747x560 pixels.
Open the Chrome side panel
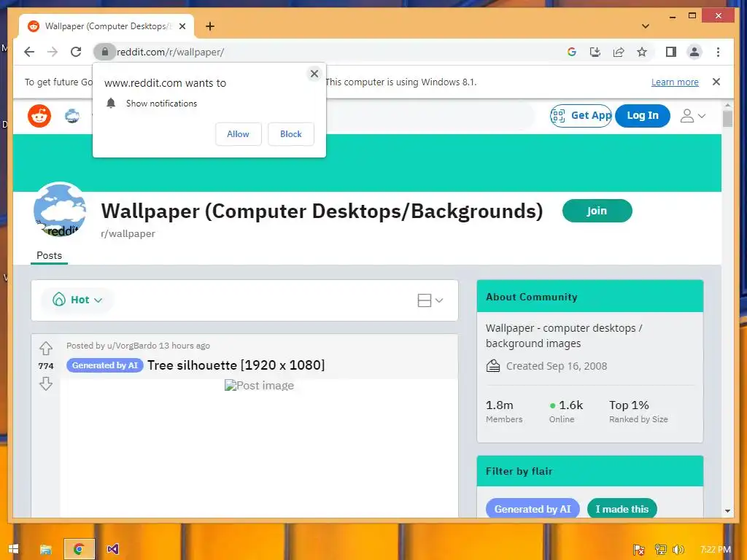[x=671, y=52]
